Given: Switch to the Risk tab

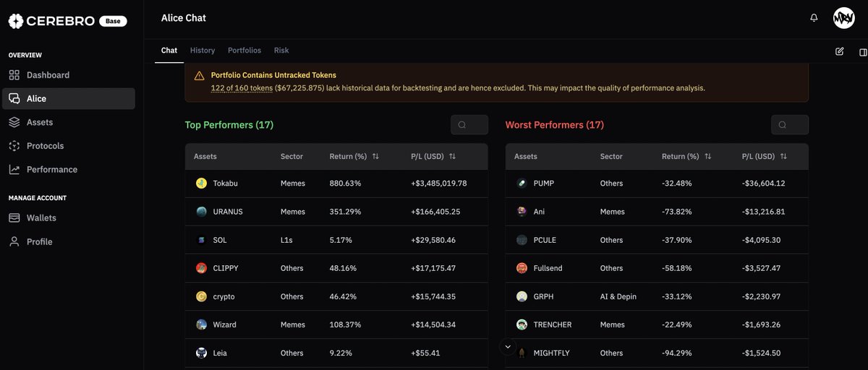Looking at the screenshot, I should pyautogui.click(x=281, y=51).
